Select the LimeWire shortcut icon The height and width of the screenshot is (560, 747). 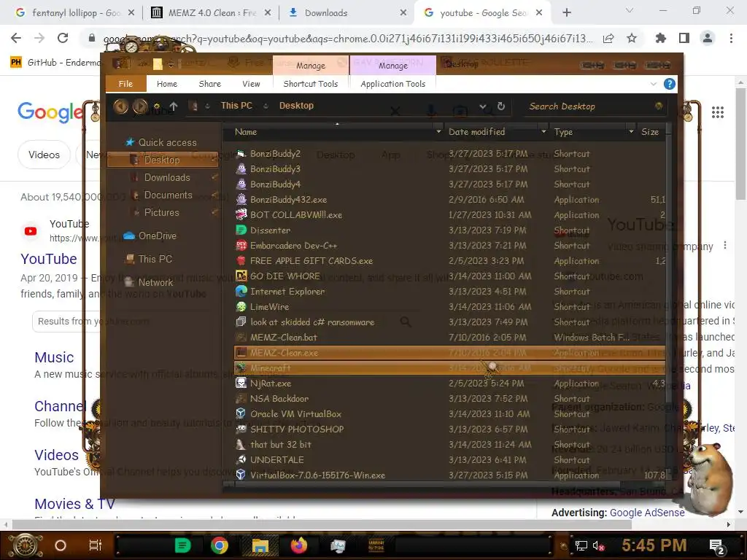coord(241,307)
